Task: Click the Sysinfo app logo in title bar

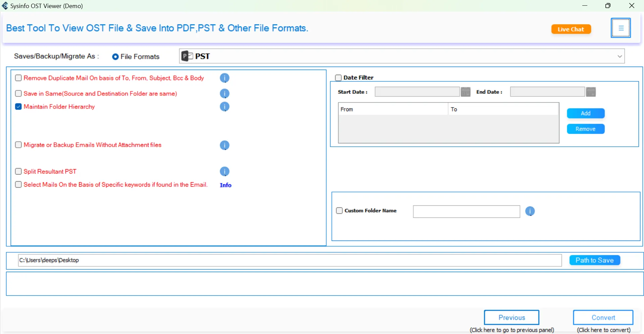Action: click(x=5, y=6)
